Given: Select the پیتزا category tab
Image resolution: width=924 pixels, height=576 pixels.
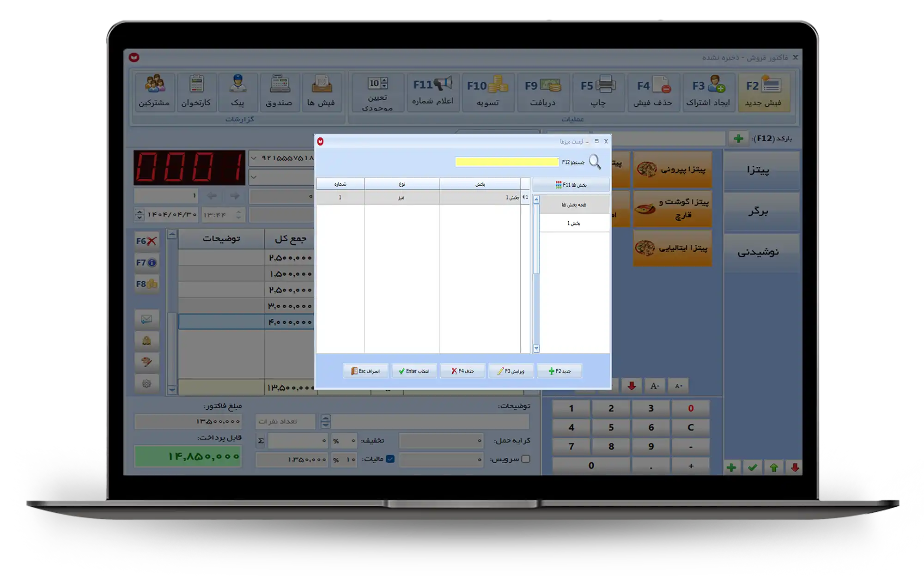Looking at the screenshot, I should pyautogui.click(x=761, y=170).
